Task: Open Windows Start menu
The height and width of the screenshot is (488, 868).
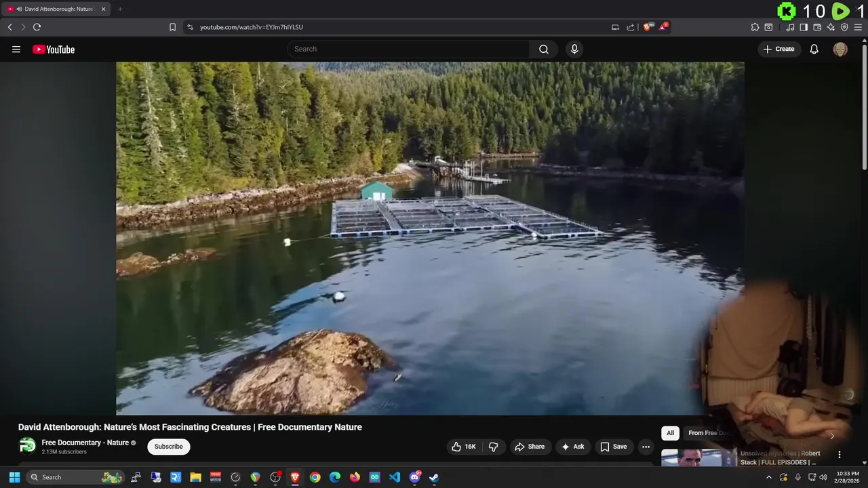Action: pos(14,477)
